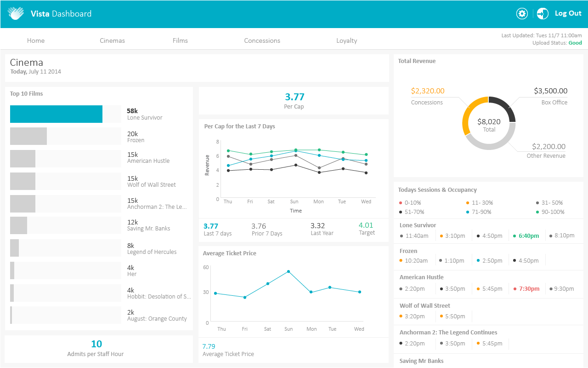Click the 90-100% occupancy legend item
This screenshot has width=588, height=368.
point(550,212)
